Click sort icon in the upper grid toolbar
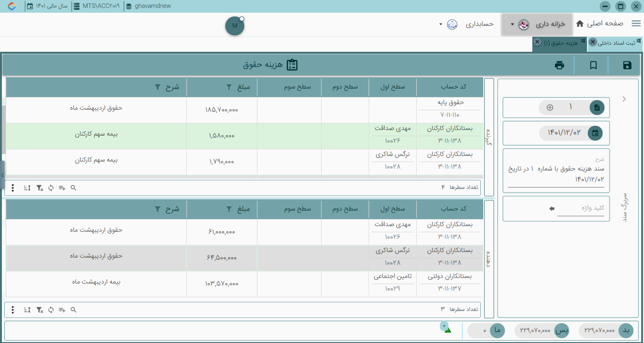Screen dimensions: 644x343 coord(27,188)
